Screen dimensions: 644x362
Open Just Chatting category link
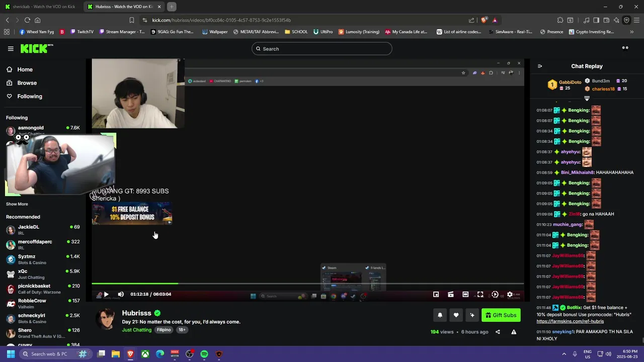pyautogui.click(x=137, y=330)
